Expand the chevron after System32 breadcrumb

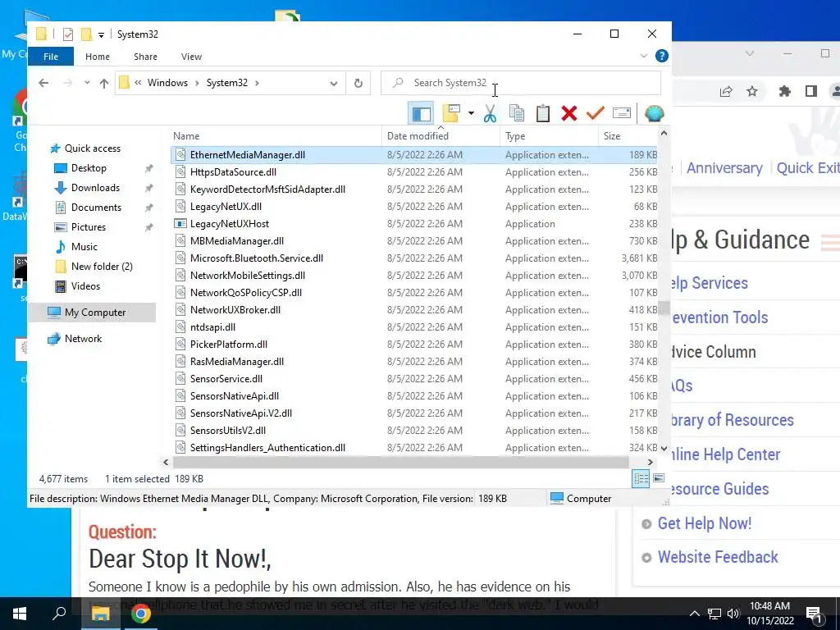(x=257, y=83)
